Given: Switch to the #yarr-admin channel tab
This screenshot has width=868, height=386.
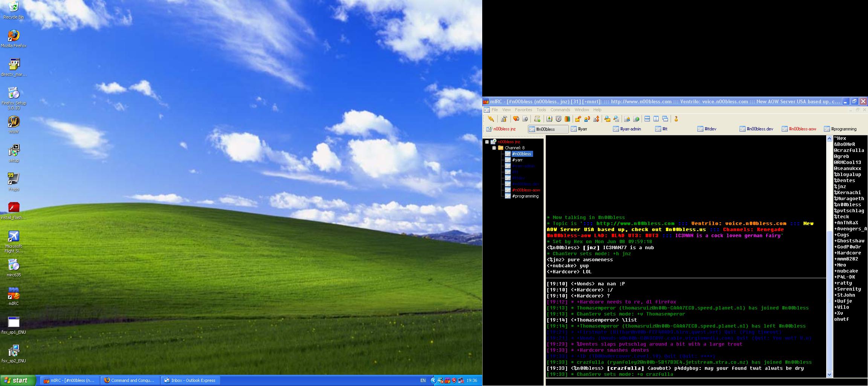Looking at the screenshot, I should (630, 129).
